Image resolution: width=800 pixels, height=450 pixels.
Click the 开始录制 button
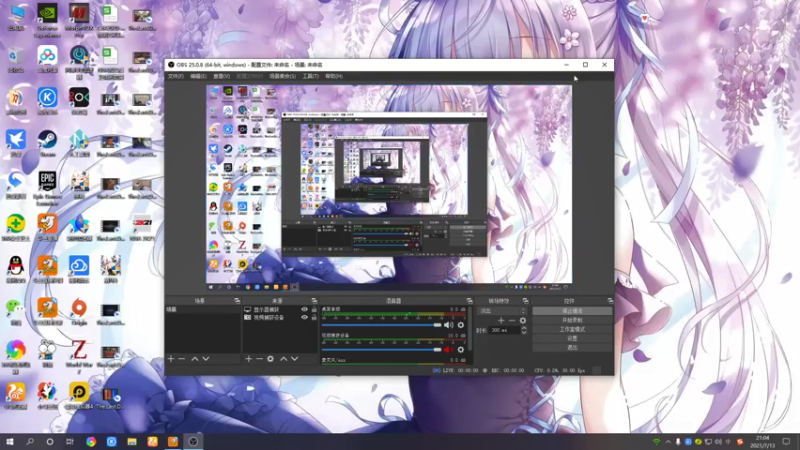click(x=572, y=320)
